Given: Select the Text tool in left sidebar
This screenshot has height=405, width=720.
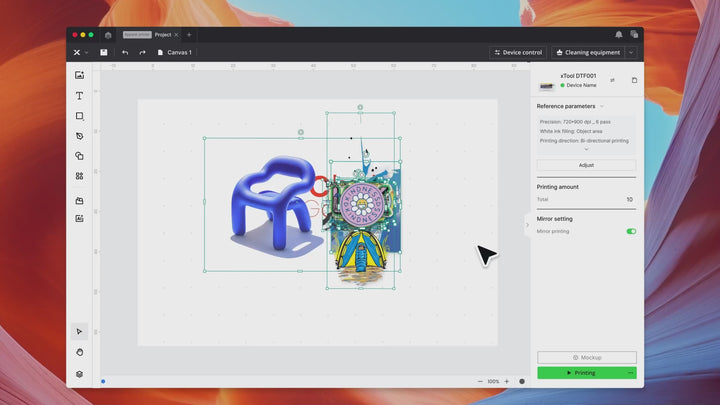Looking at the screenshot, I should 80,96.
